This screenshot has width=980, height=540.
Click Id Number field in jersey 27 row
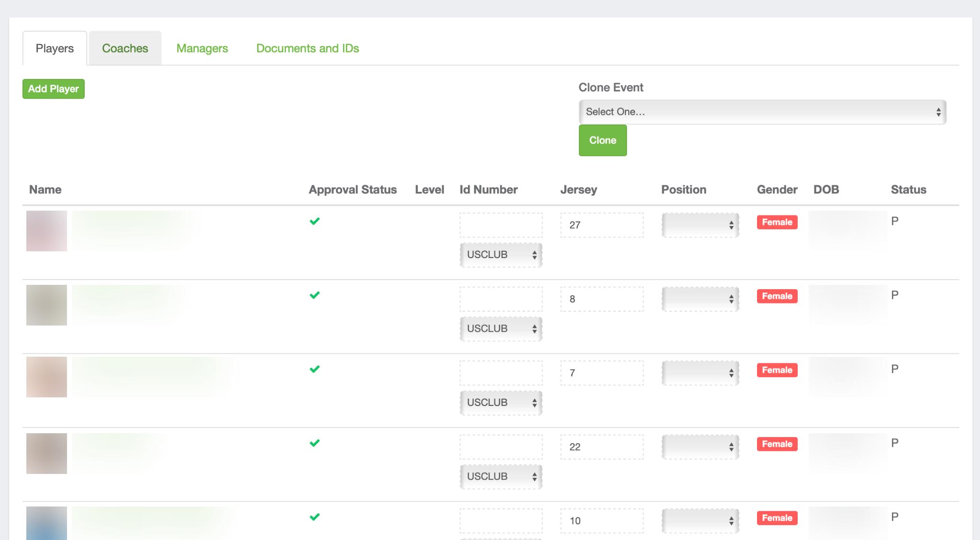pos(501,225)
